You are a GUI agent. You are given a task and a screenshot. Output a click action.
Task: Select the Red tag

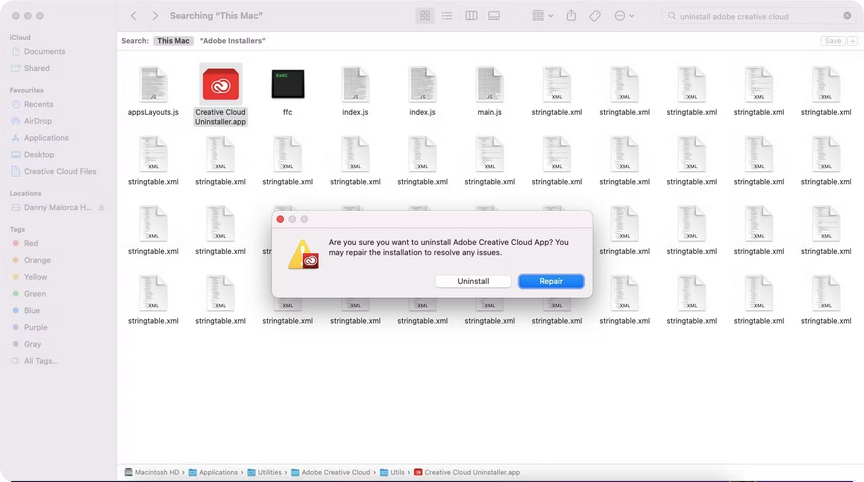tap(30, 243)
